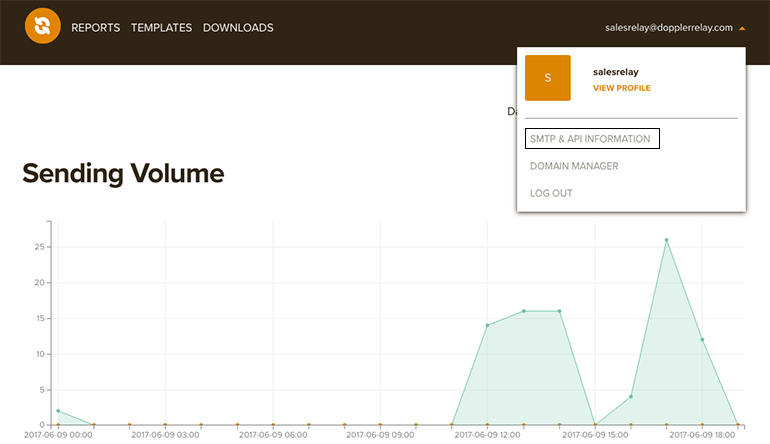
Task: Click the salesrelay username in dropdown
Action: click(x=615, y=72)
